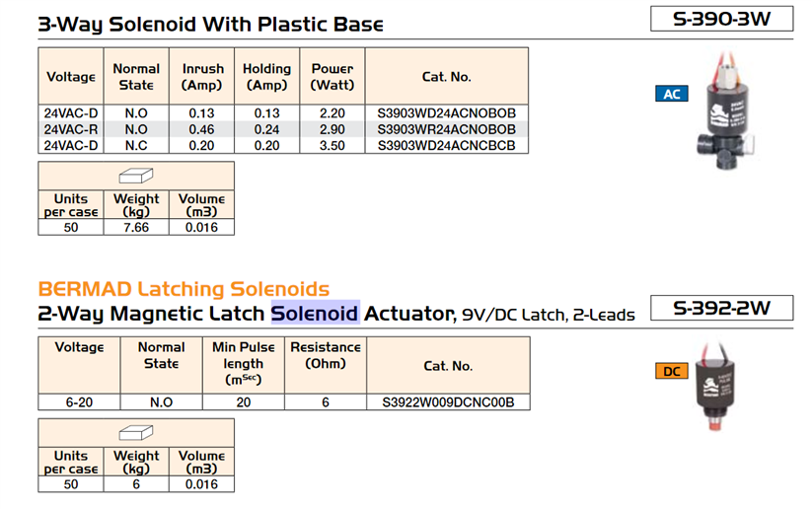Click the orange DC badge
This screenshot has height=509, width=812.
(671, 371)
